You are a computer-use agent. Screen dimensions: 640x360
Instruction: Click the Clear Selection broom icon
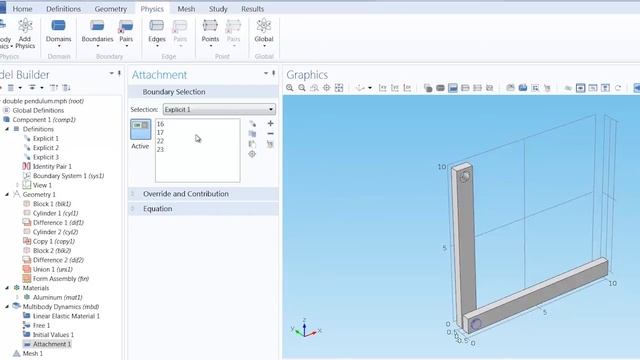tap(270, 144)
